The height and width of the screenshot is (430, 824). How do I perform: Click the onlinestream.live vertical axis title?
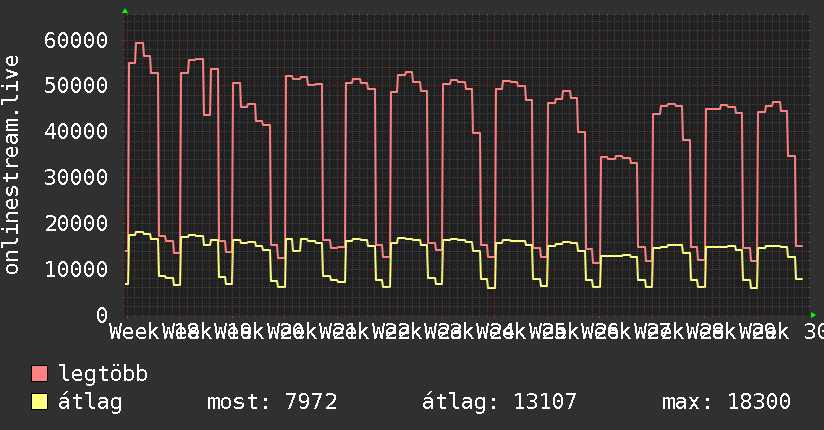11,165
